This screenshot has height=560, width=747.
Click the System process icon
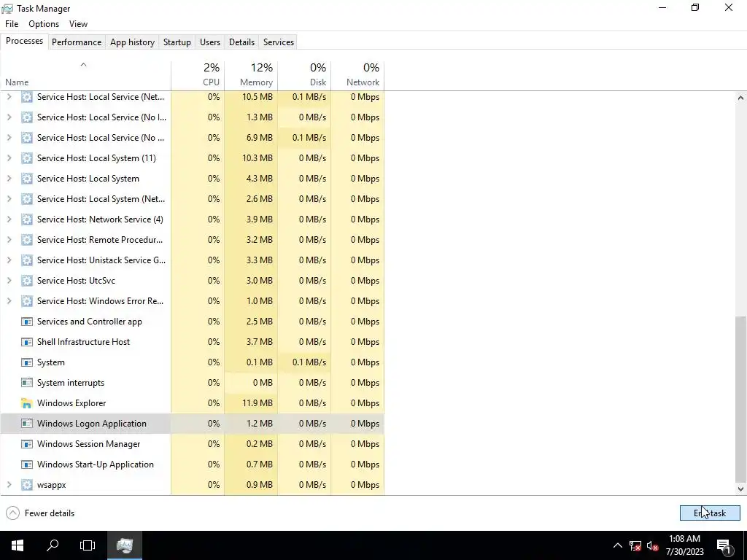(x=27, y=362)
